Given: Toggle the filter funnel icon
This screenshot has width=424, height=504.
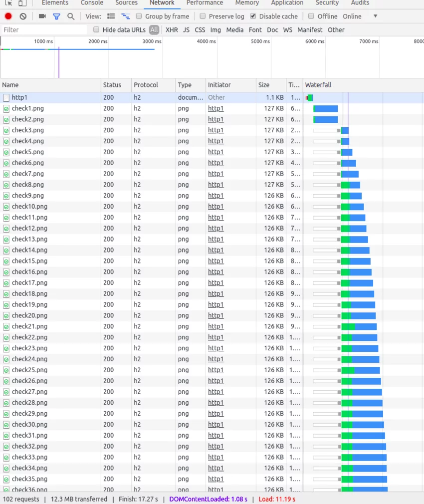Looking at the screenshot, I should 56,16.
